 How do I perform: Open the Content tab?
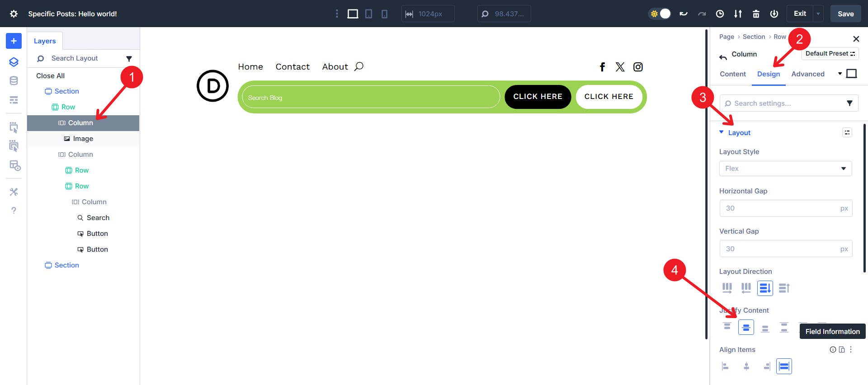[732, 74]
